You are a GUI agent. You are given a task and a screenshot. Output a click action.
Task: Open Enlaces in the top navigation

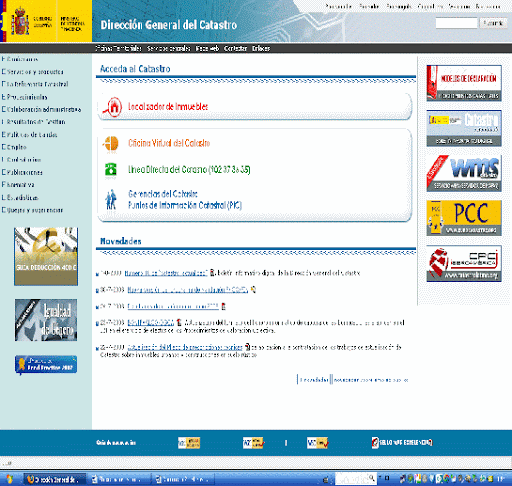261,49
